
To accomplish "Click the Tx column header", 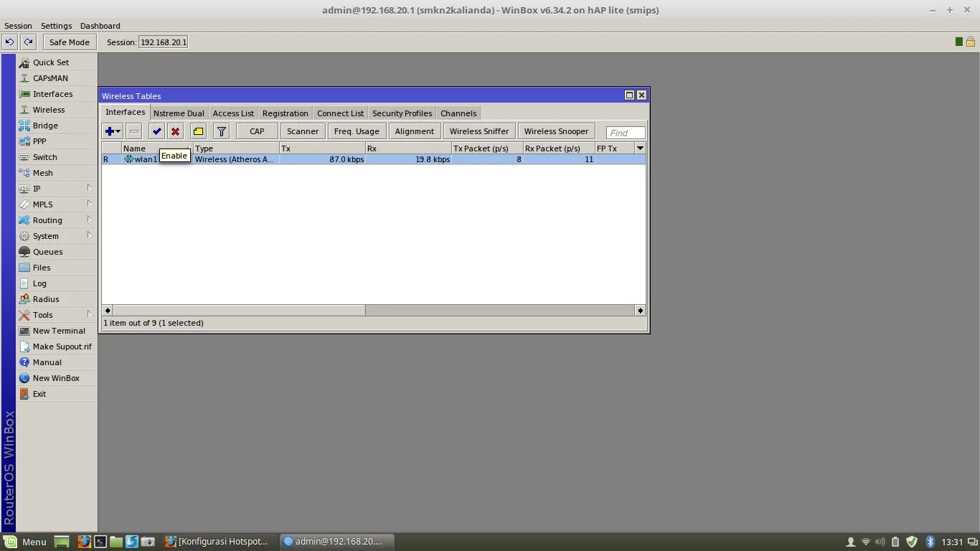I will click(322, 149).
